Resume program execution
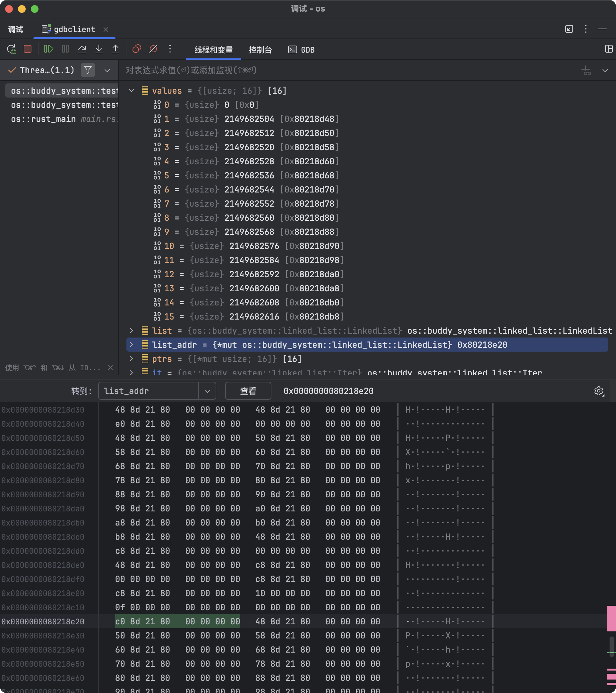This screenshot has width=616, height=693. [48, 49]
